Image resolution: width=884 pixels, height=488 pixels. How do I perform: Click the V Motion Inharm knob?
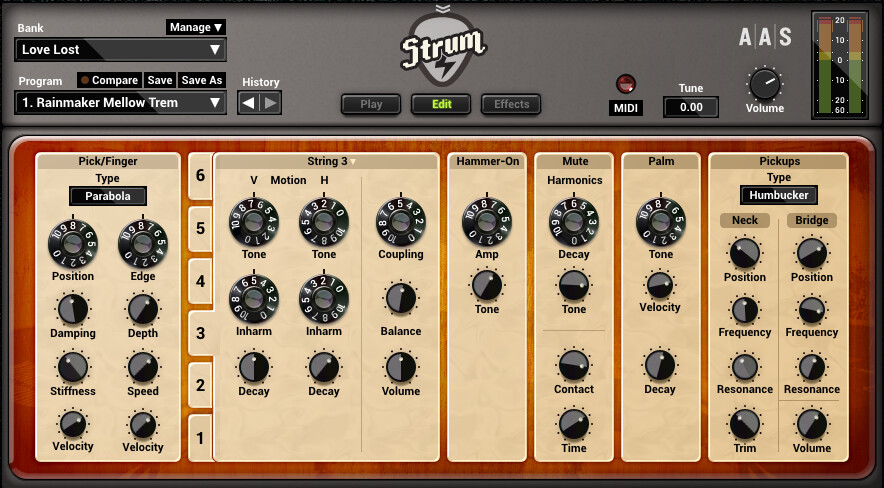[254, 299]
